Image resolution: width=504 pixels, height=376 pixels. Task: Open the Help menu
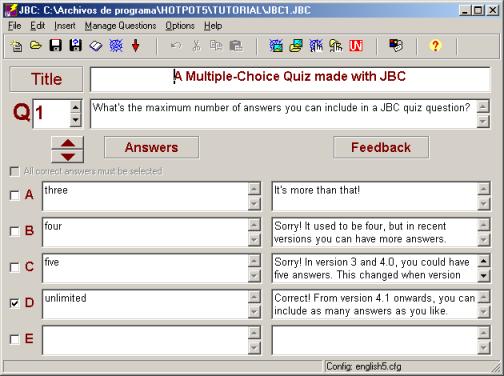tap(213, 26)
